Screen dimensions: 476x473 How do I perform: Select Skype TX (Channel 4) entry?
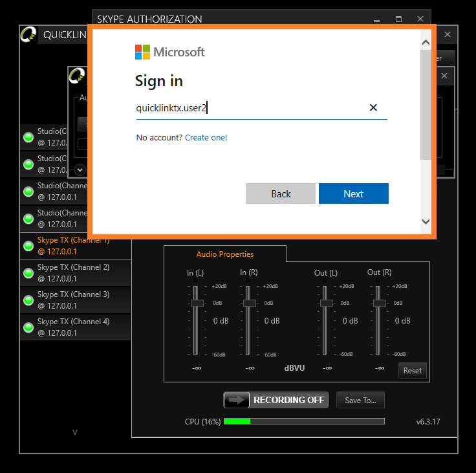pyautogui.click(x=76, y=327)
